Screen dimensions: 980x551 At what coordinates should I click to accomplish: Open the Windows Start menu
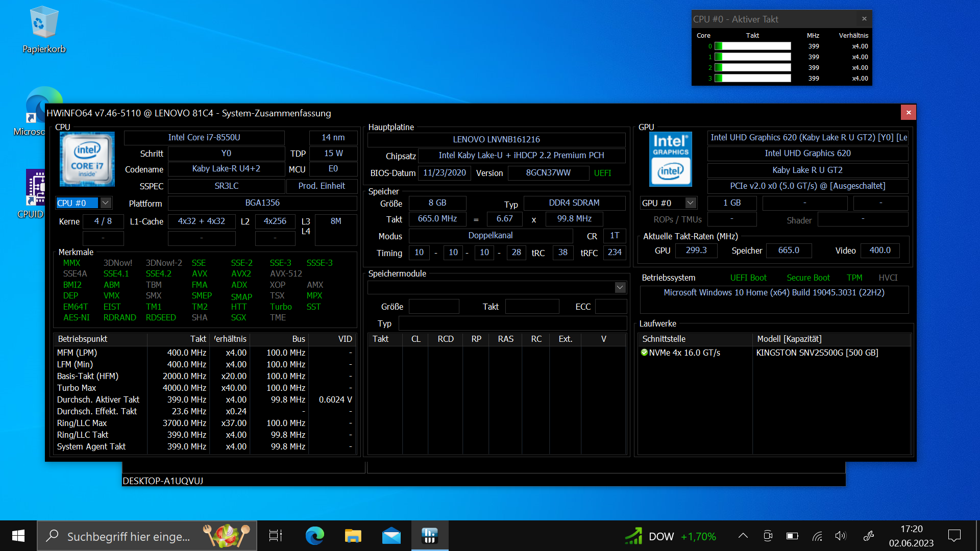[x=18, y=536]
